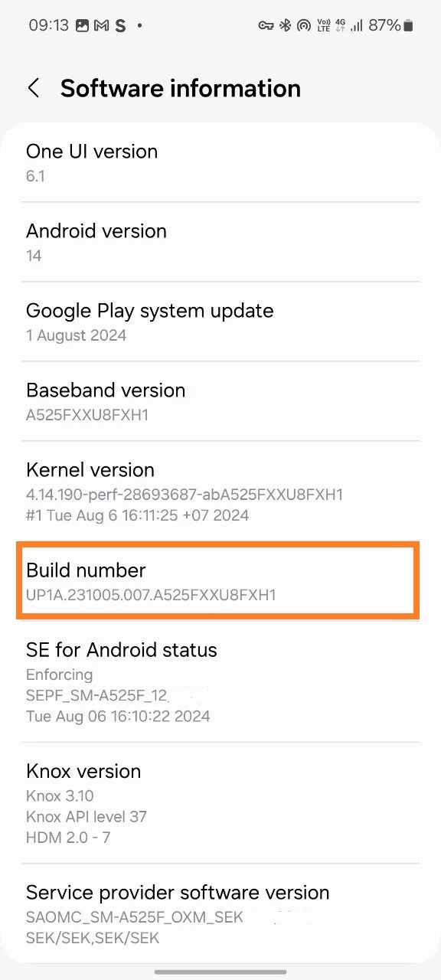Tap the VPN key icon

click(x=266, y=25)
